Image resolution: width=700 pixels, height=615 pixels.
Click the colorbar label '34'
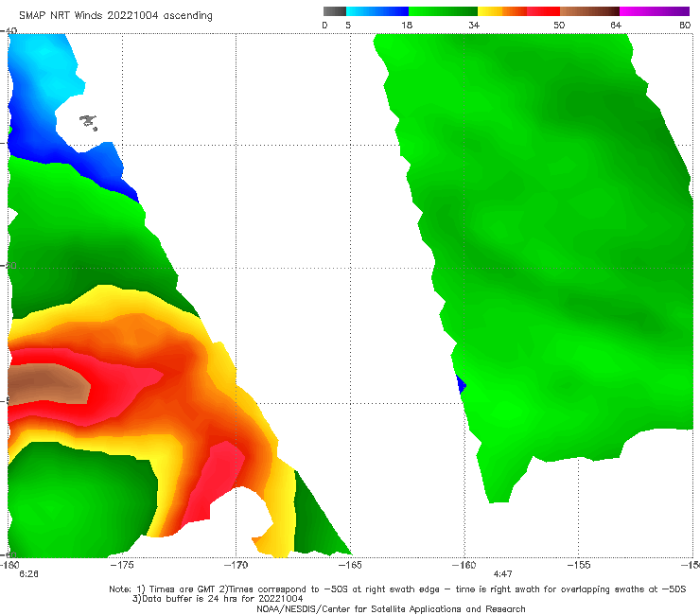[x=474, y=25]
